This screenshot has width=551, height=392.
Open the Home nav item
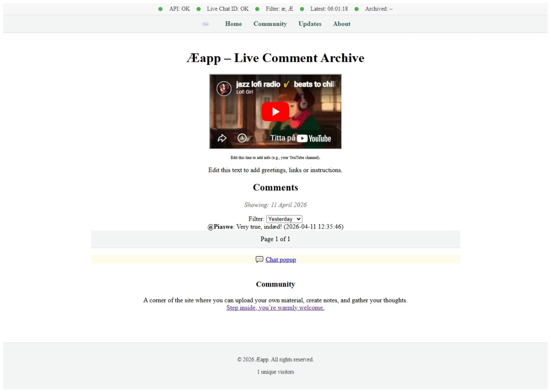tap(233, 24)
